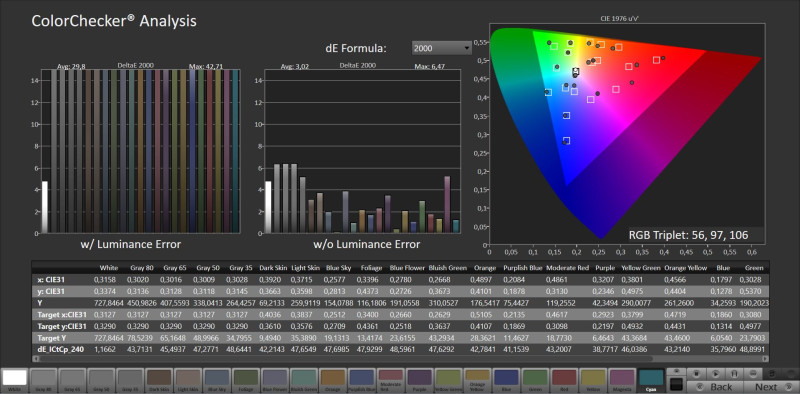Click the 'y: CIE31' row label
The image size is (800, 394).
point(52,291)
